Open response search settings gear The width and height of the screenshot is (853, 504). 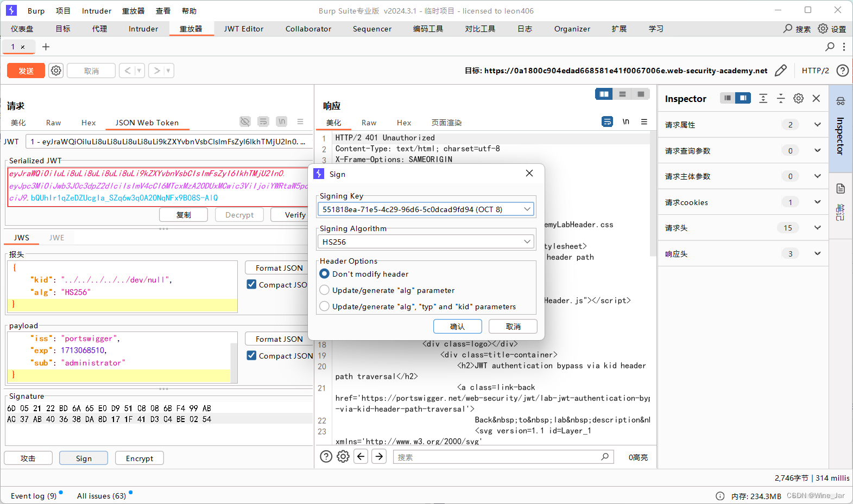click(x=343, y=457)
